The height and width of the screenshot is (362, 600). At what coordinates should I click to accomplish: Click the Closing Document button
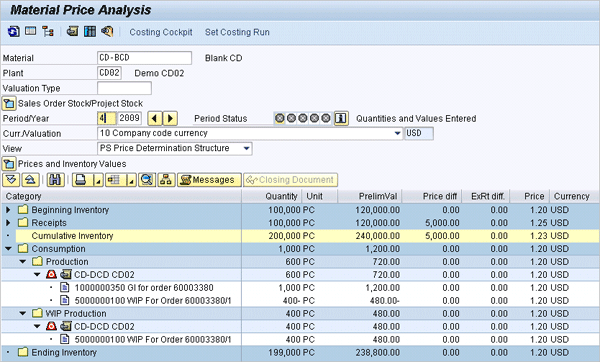point(290,180)
